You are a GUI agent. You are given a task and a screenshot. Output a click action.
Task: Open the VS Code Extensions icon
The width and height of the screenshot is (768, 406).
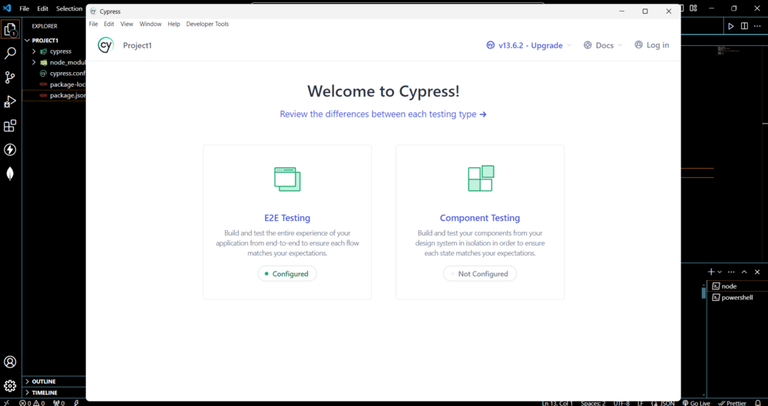click(10, 126)
